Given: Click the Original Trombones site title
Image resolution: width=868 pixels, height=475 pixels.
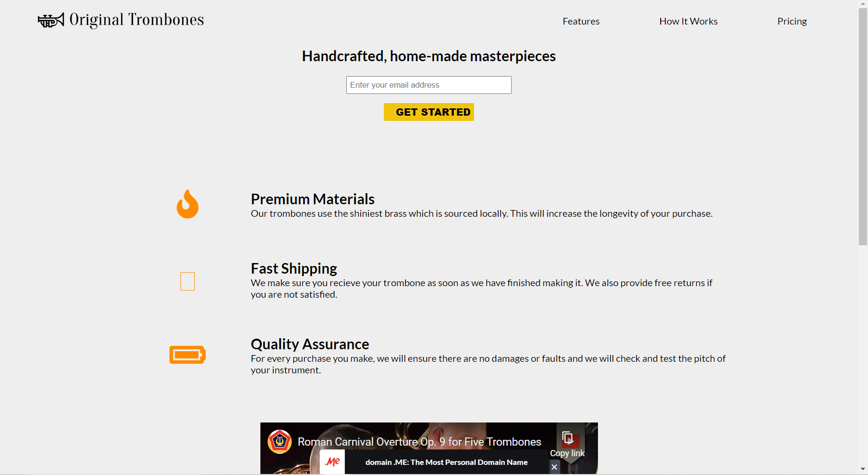Looking at the screenshot, I should pyautogui.click(x=136, y=20).
